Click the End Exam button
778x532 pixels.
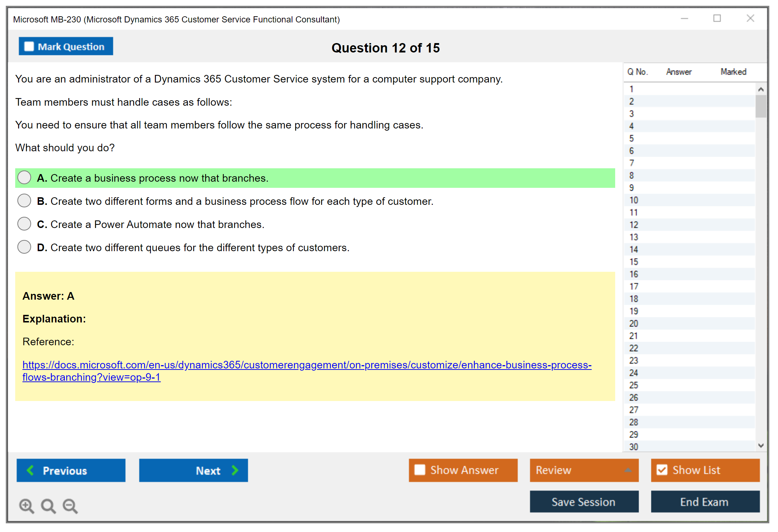(705, 502)
